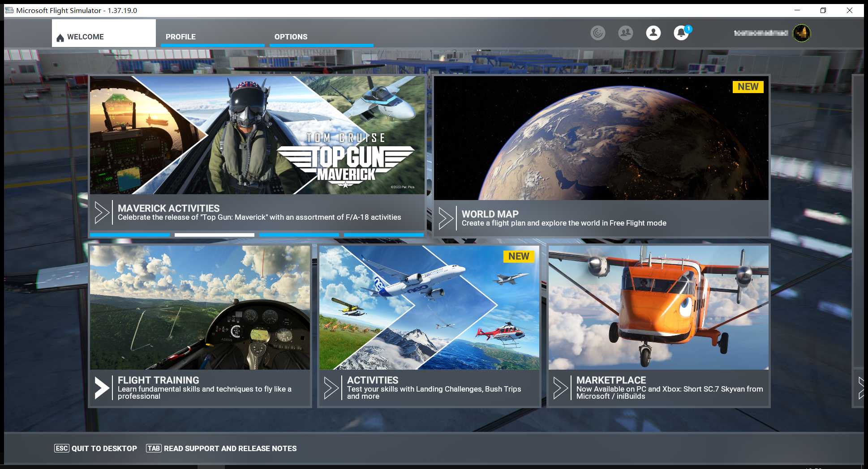The image size is (868, 469).
Task: Click the player avatar picture
Action: click(x=801, y=33)
